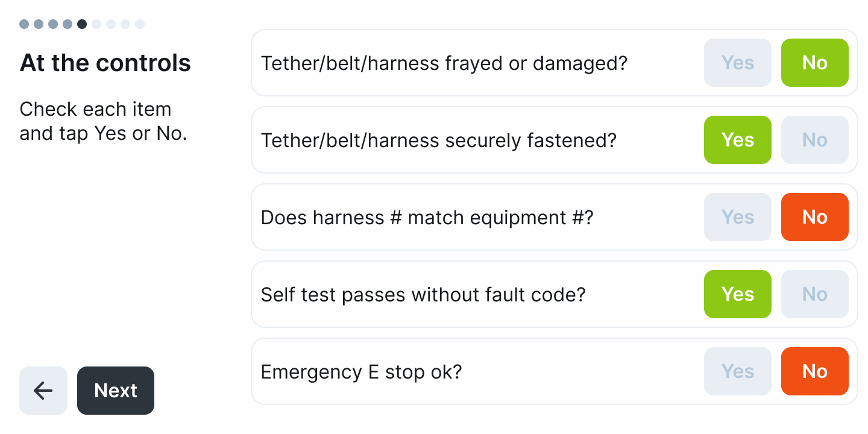Click the back arrow icon
Image resolution: width=868 pixels, height=434 pixels.
point(43,391)
